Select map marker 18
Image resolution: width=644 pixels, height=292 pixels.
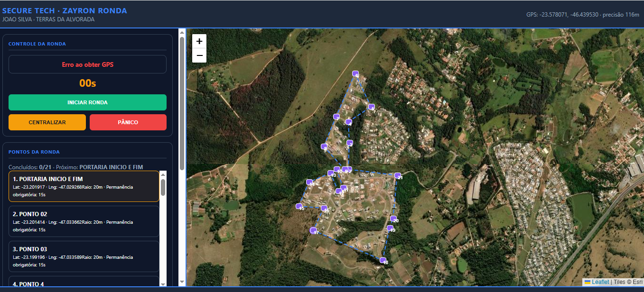pyautogui.click(x=383, y=260)
